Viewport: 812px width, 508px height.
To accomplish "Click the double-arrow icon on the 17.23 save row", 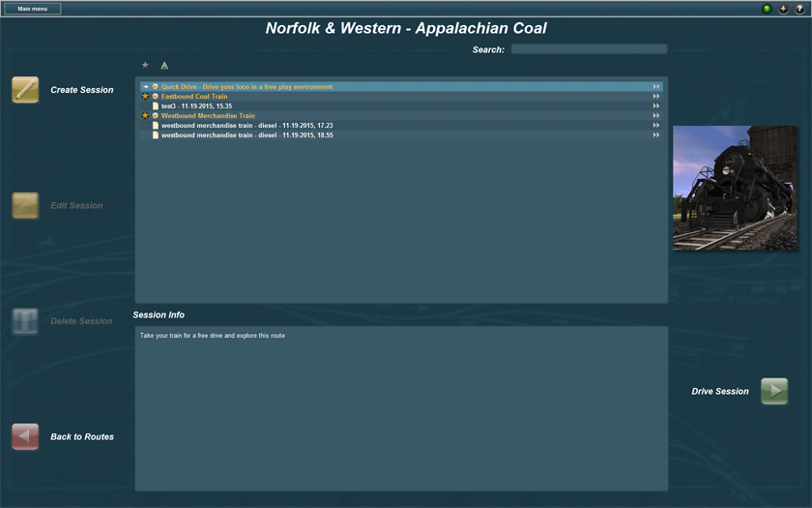I will coord(656,126).
